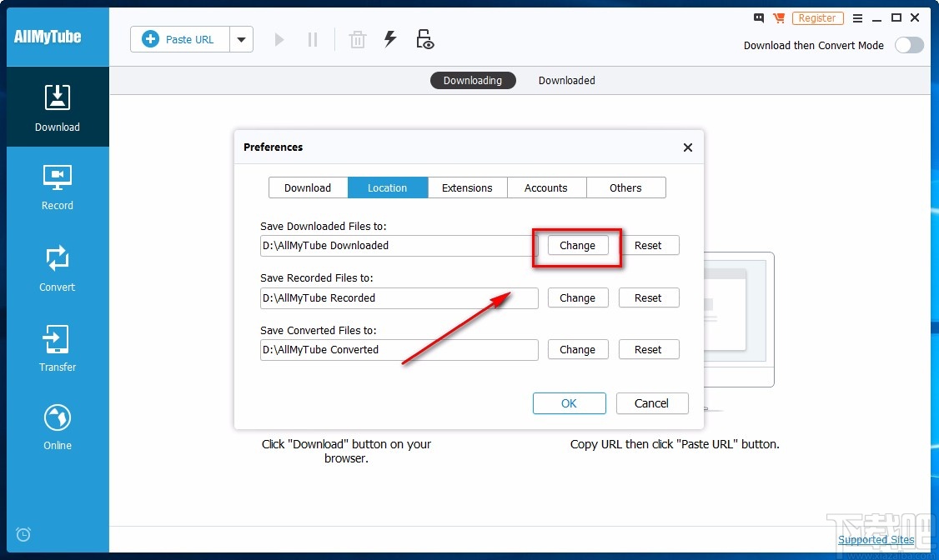Open the Online browser section
Screen dimensions: 939x560
click(x=58, y=427)
